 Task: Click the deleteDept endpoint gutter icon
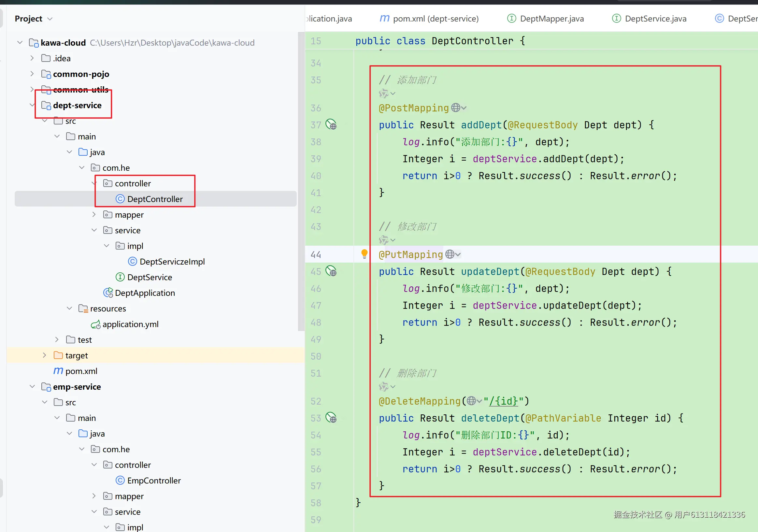coord(331,418)
